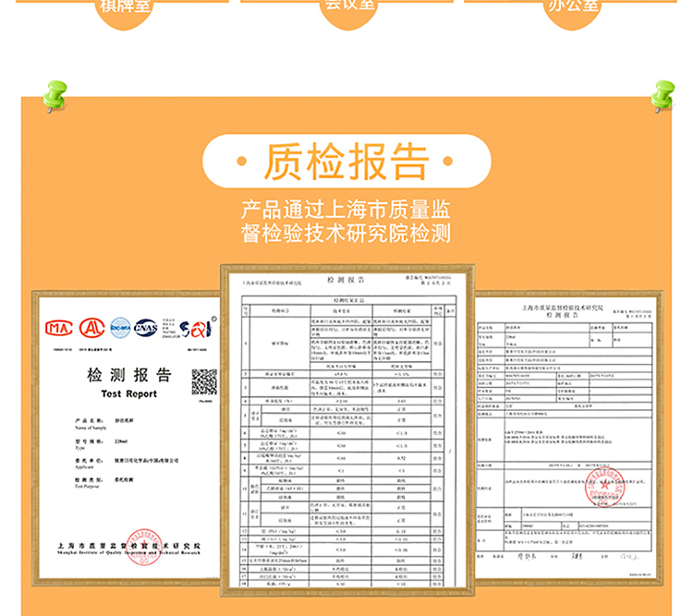Click the QR code on the test report

tap(203, 381)
